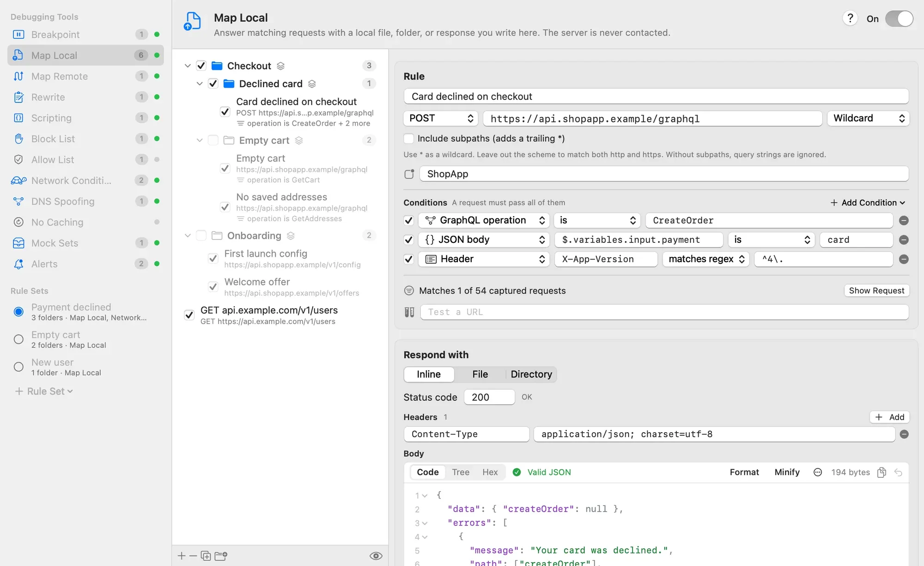
Task: Switch body view to Hex
Action: 490,472
